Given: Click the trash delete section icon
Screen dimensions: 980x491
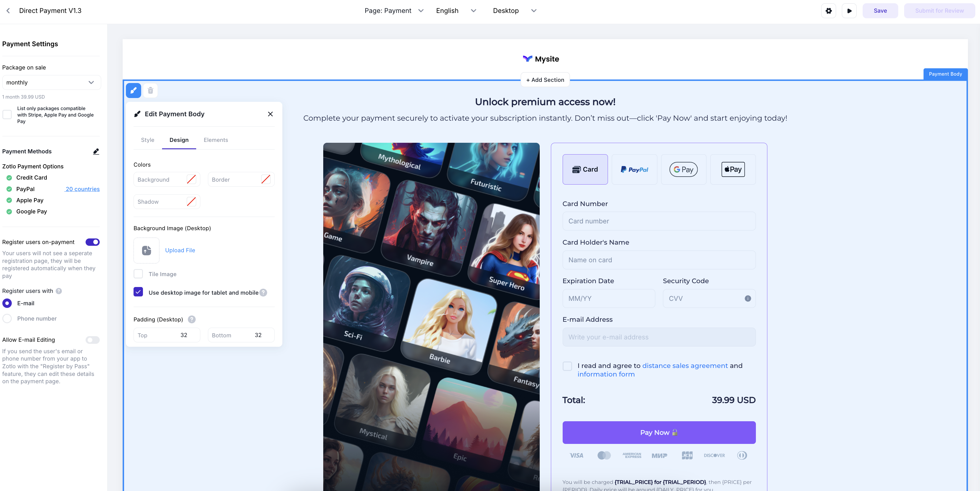Looking at the screenshot, I should [x=150, y=91].
